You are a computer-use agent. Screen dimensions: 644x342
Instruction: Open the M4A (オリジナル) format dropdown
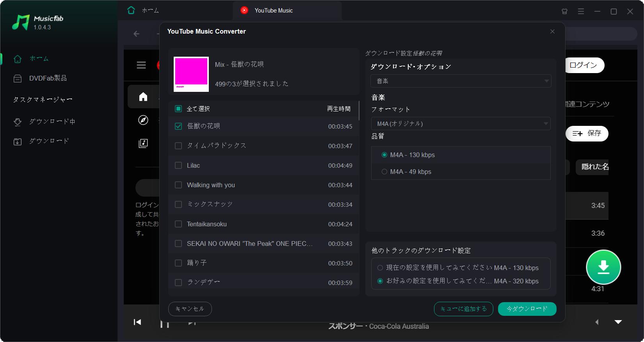coord(461,124)
